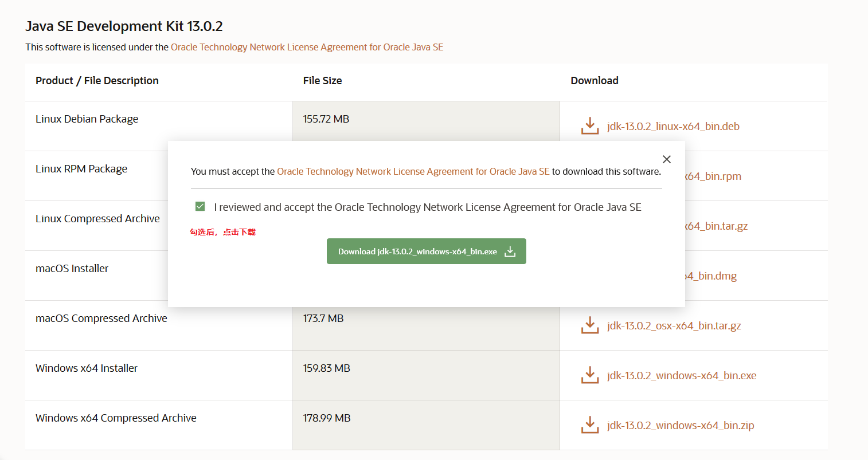Select the Windows x64 Installer row label

(87, 368)
